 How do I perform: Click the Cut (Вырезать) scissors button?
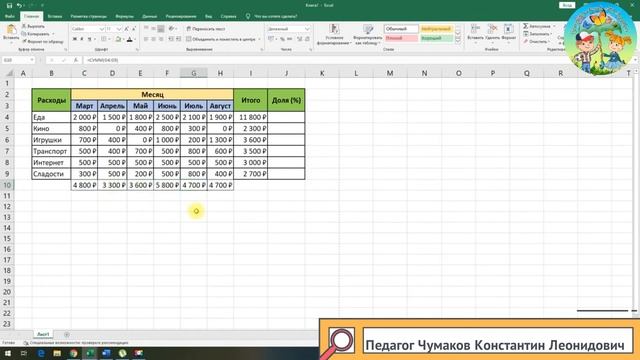point(33,26)
